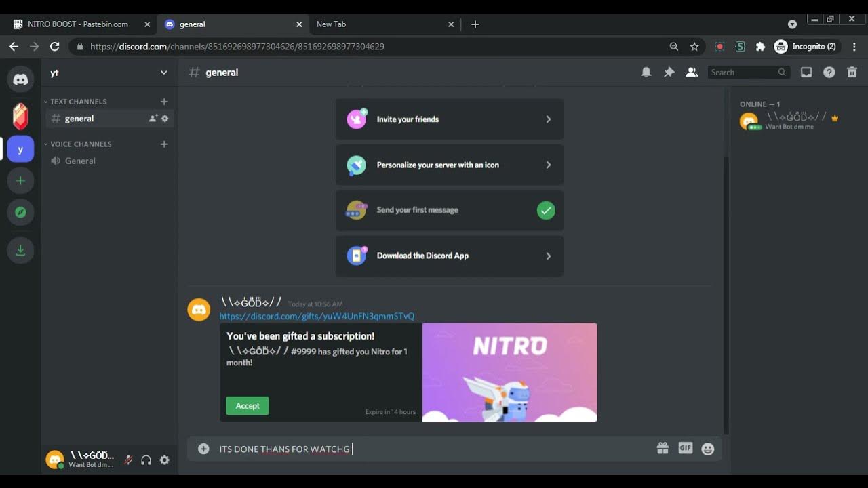This screenshot has width=868, height=488.
Task: Attach file with plus button
Action: [203, 449]
